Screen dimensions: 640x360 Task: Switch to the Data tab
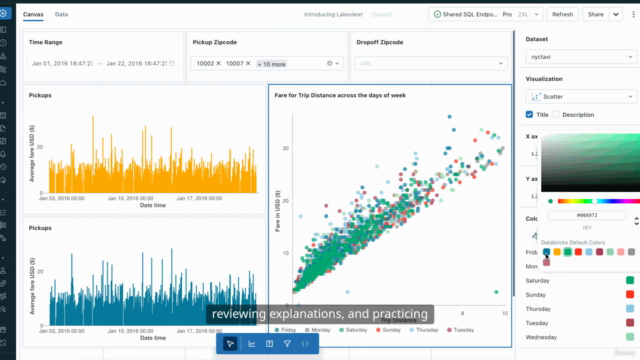tap(61, 14)
